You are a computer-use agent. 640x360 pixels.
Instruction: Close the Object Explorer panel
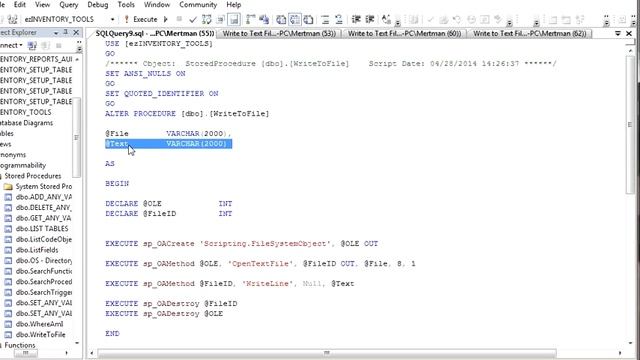point(76,32)
